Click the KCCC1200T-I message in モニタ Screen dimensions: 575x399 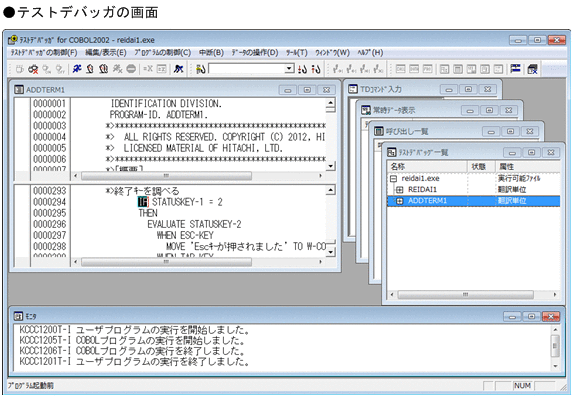click(x=135, y=330)
